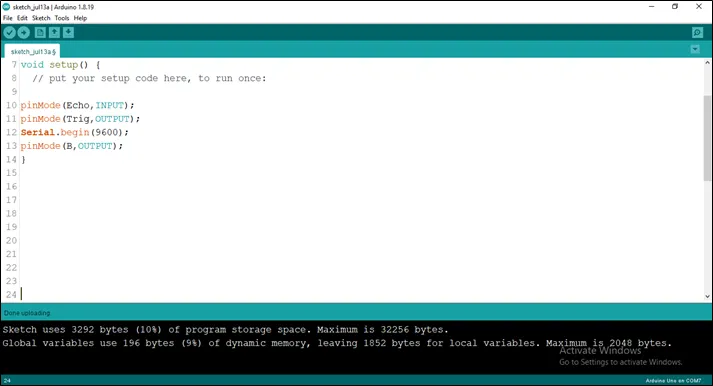The width and height of the screenshot is (713, 386).
Task: Open a sketch using Open icon
Action: coord(54,33)
